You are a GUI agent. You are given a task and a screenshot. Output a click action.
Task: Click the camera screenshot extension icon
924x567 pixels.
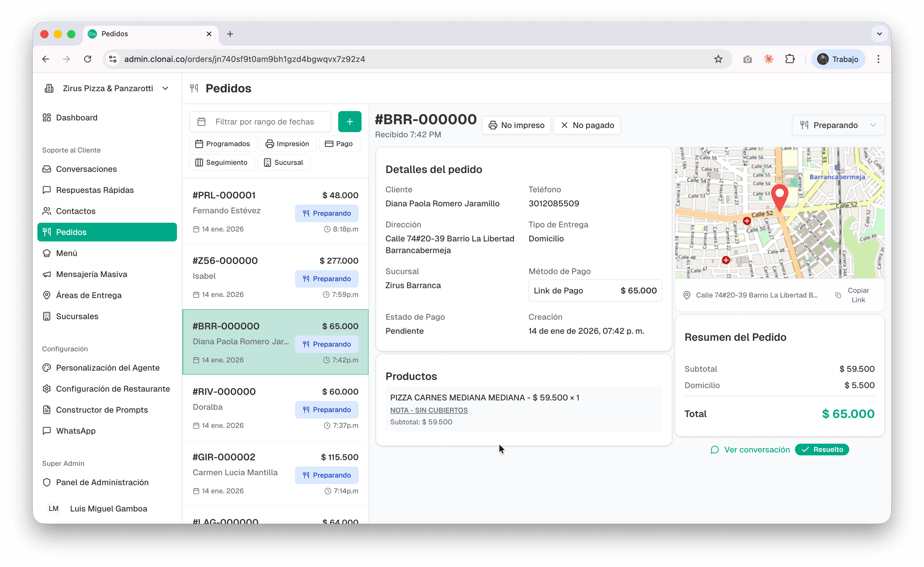click(x=747, y=59)
